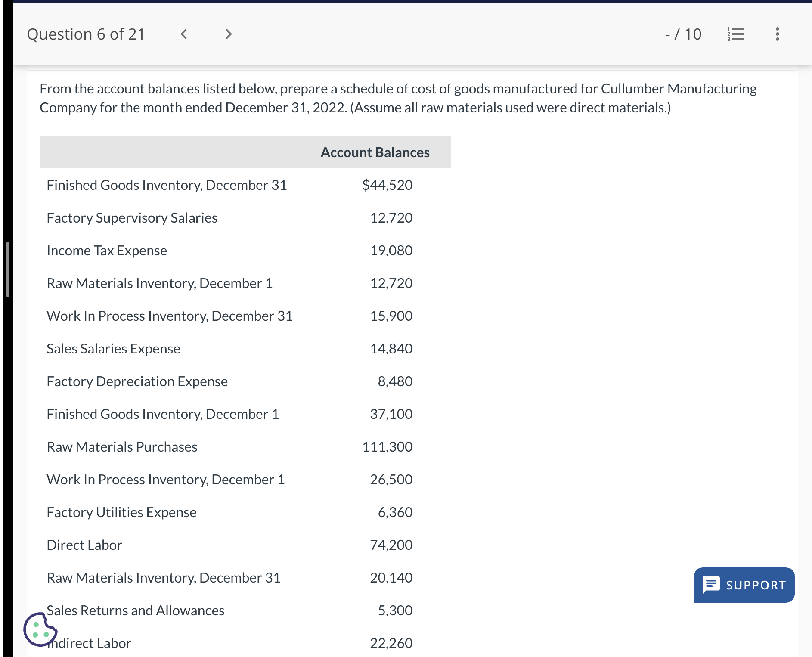Select 'Factory Supervisory Salaries' row label

coord(132,218)
